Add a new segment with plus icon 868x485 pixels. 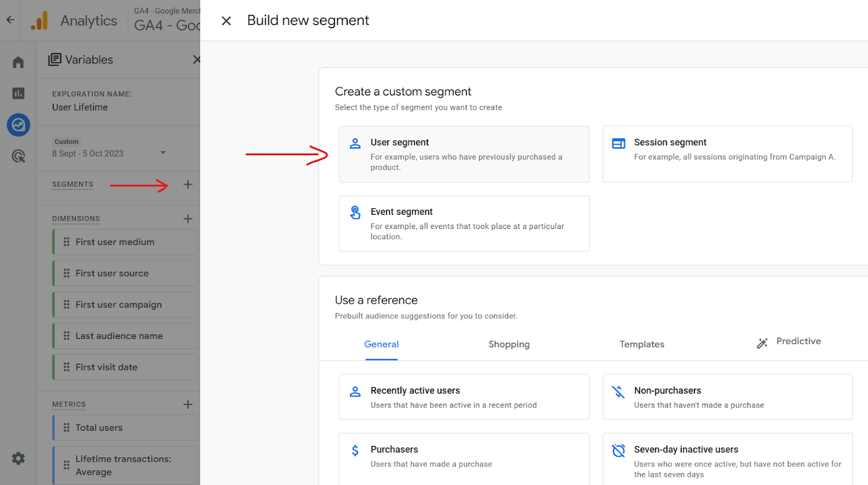[188, 184]
